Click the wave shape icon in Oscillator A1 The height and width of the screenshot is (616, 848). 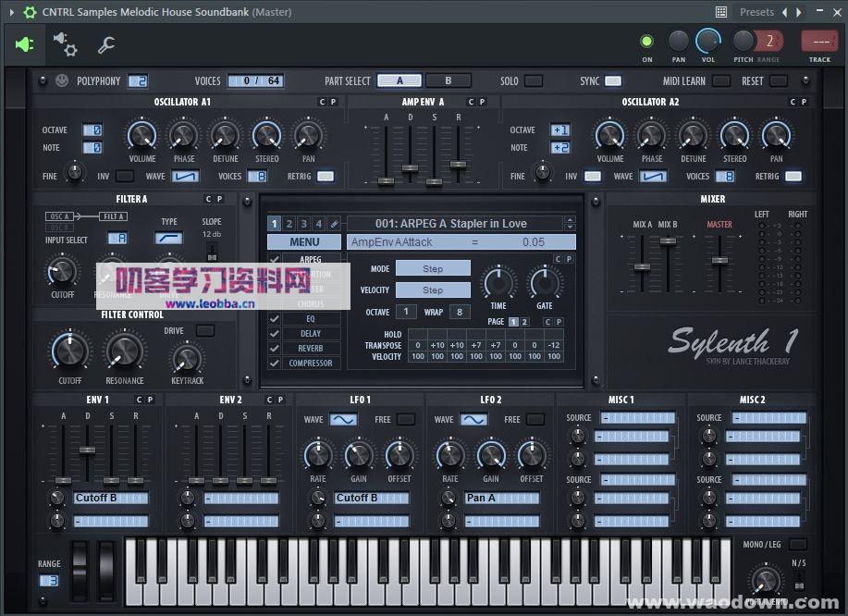(186, 176)
